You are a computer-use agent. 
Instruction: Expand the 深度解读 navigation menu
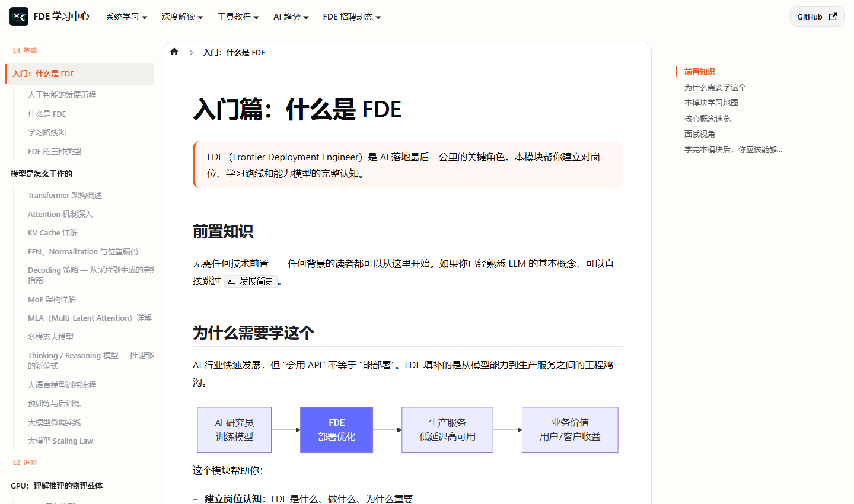pos(182,17)
